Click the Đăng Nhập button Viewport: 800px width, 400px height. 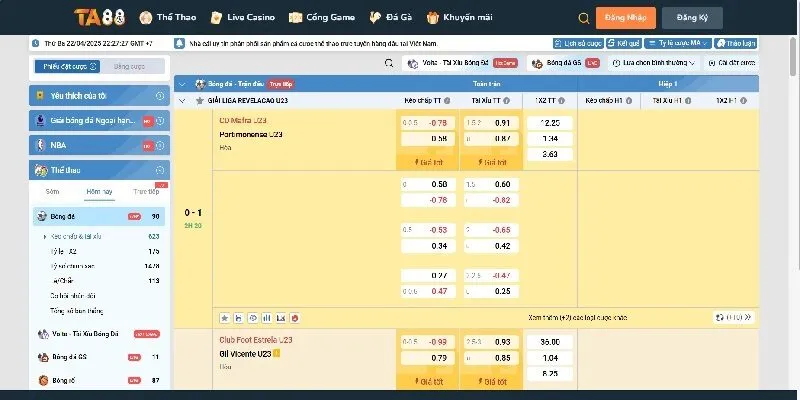coord(626,18)
